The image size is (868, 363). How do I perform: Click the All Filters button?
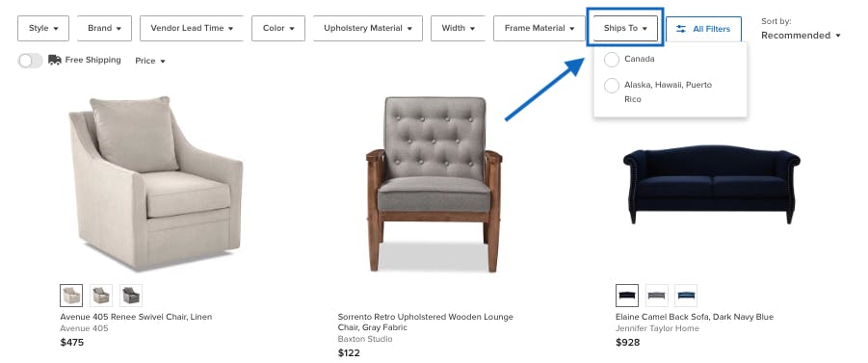click(703, 29)
